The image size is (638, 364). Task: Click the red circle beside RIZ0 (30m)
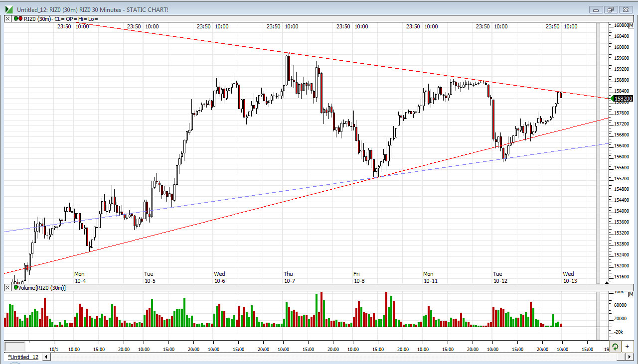click(x=20, y=19)
